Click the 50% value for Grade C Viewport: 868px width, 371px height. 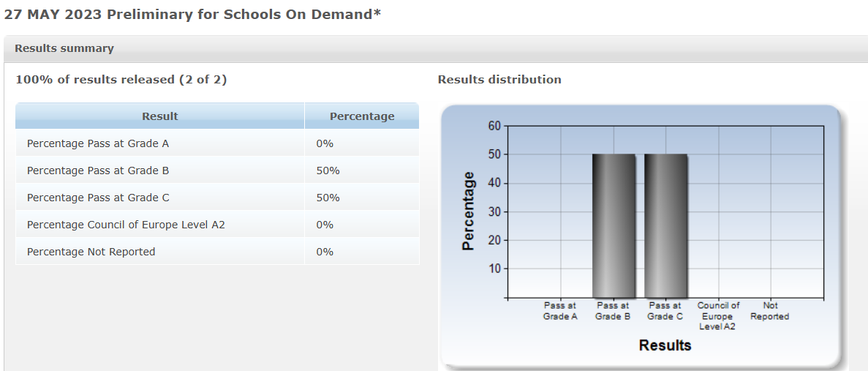328,198
